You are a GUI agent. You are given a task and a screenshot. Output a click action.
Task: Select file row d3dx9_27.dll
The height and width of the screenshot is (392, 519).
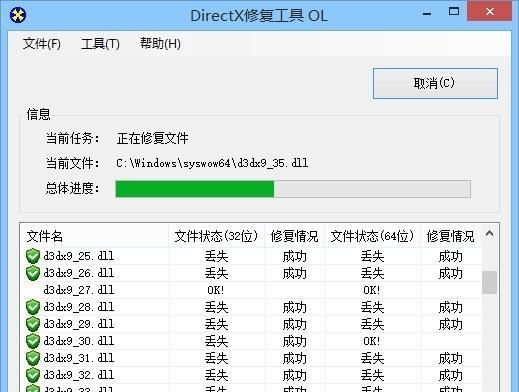(251, 290)
